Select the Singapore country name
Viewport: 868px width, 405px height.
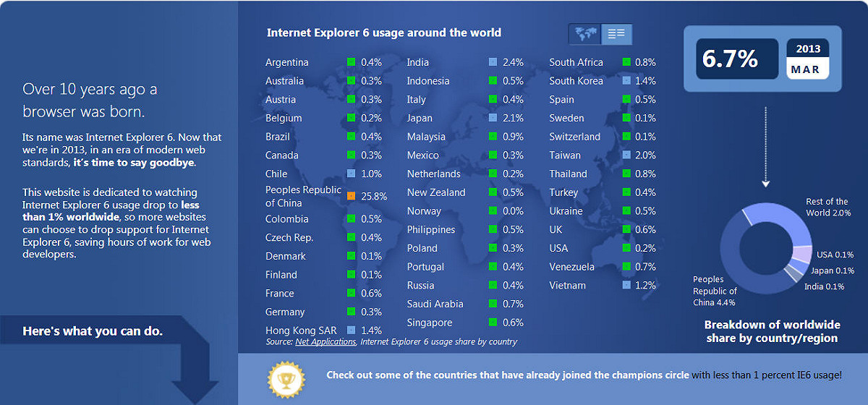[x=430, y=323]
